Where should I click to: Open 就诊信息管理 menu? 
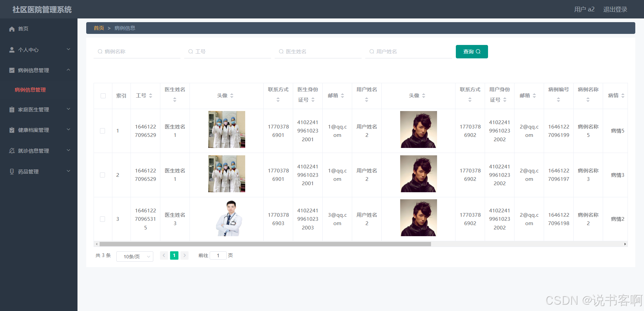click(x=39, y=151)
